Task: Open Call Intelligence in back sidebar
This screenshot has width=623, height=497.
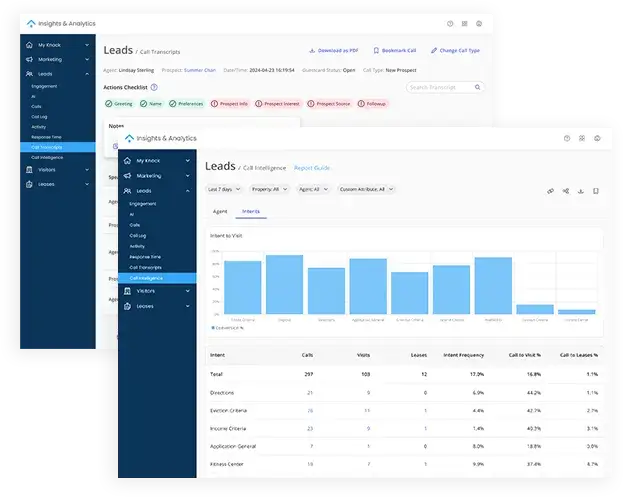Action: [x=47, y=158]
